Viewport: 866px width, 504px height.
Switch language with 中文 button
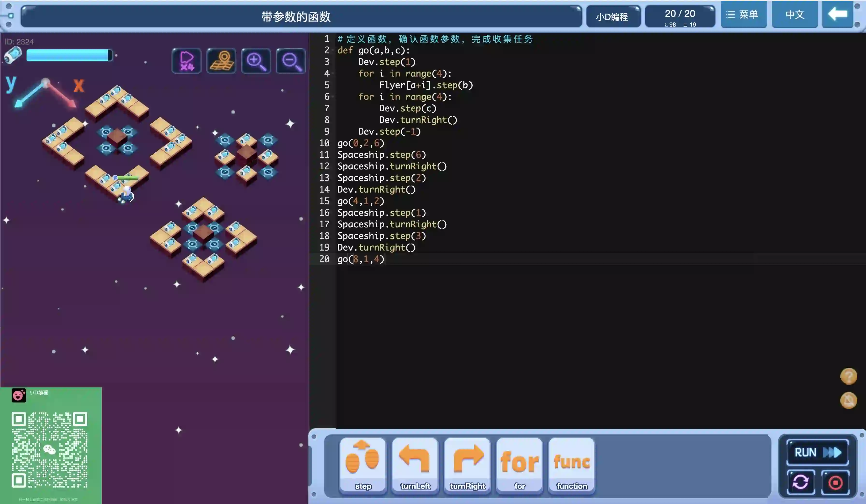(x=794, y=14)
